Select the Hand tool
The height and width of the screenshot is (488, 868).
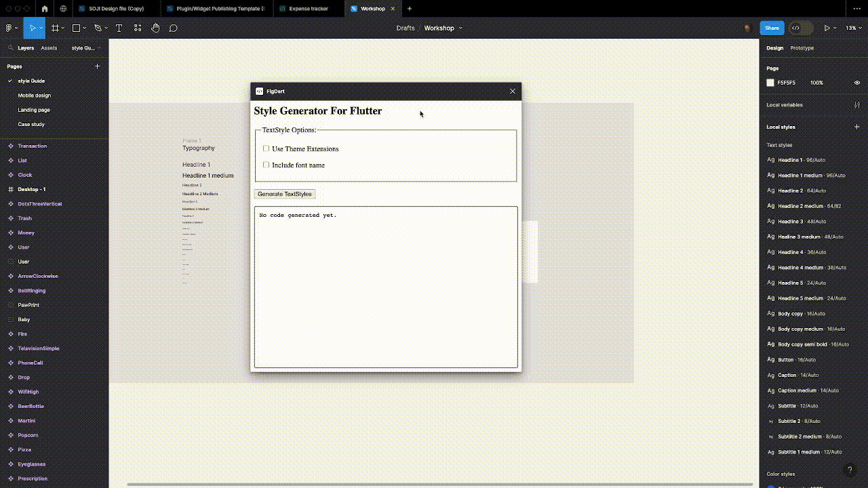(155, 28)
